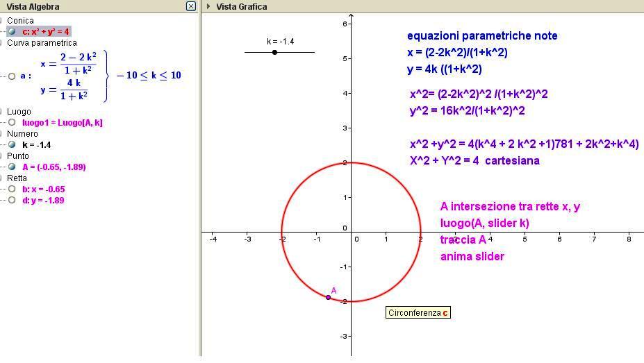This screenshot has width=644, height=363.
Task: Click the 'anima slider' text
Action: coord(472,257)
